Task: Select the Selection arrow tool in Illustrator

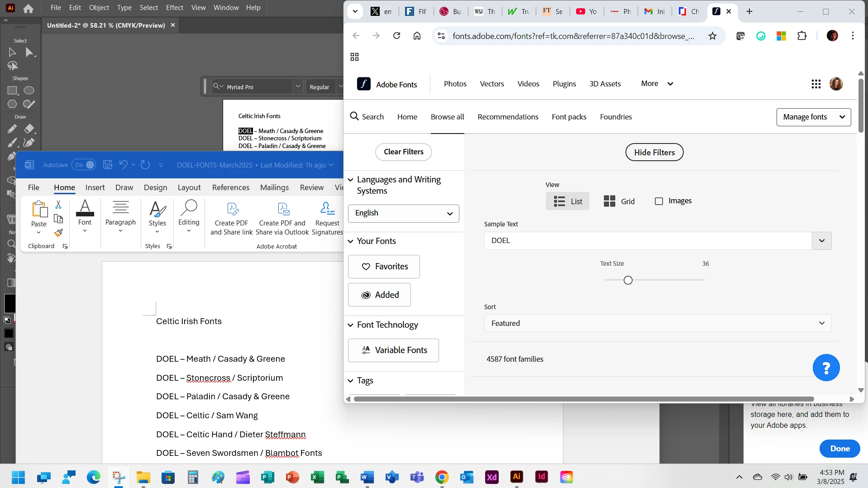Action: (12, 53)
